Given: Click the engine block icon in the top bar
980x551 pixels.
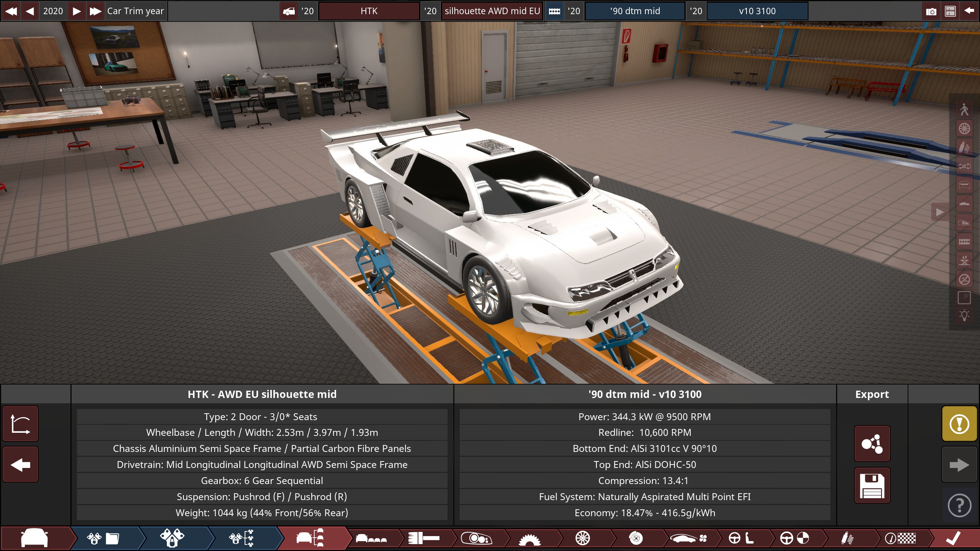Looking at the screenshot, I should click(x=554, y=11).
